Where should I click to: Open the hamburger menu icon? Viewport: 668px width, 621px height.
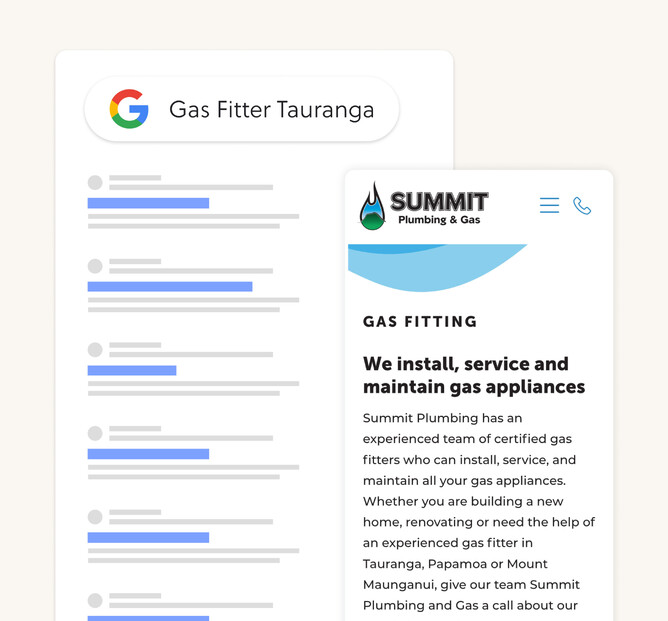click(549, 205)
